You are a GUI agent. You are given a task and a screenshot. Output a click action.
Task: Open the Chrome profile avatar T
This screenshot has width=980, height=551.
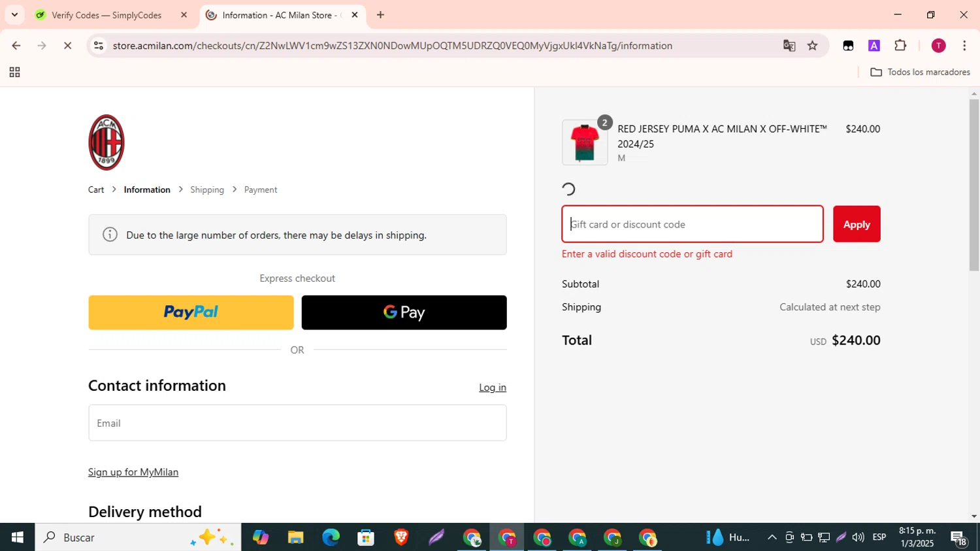pos(938,46)
